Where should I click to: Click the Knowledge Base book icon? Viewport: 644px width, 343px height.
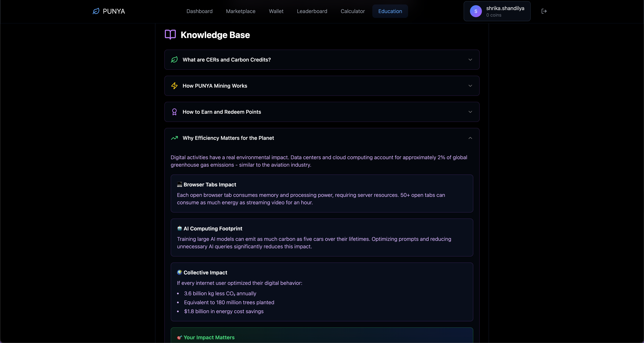pos(170,34)
